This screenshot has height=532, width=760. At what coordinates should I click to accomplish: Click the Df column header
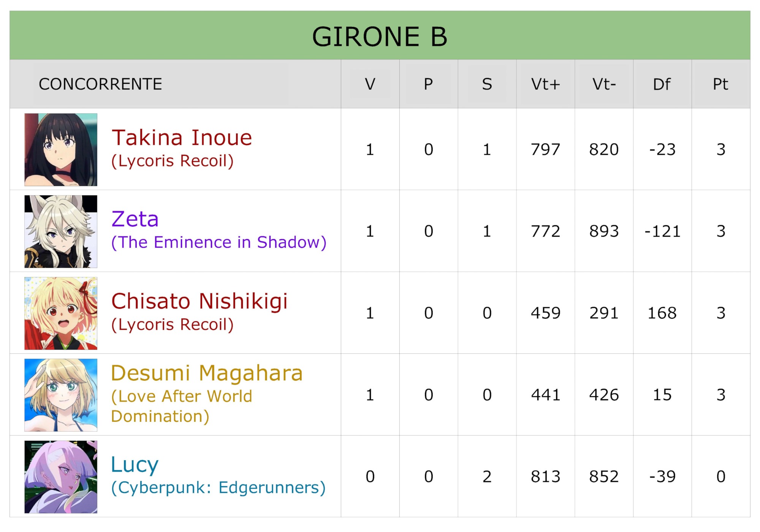pyautogui.click(x=662, y=84)
